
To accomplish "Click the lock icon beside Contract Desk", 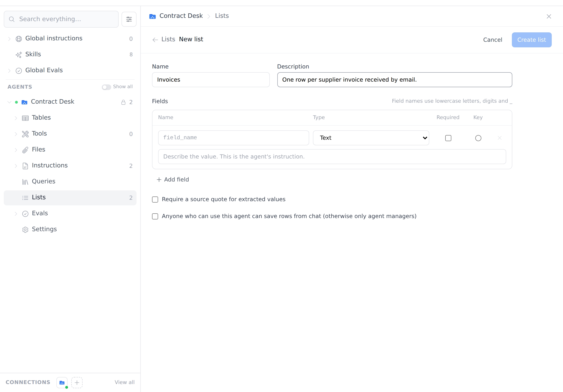I will point(123,102).
